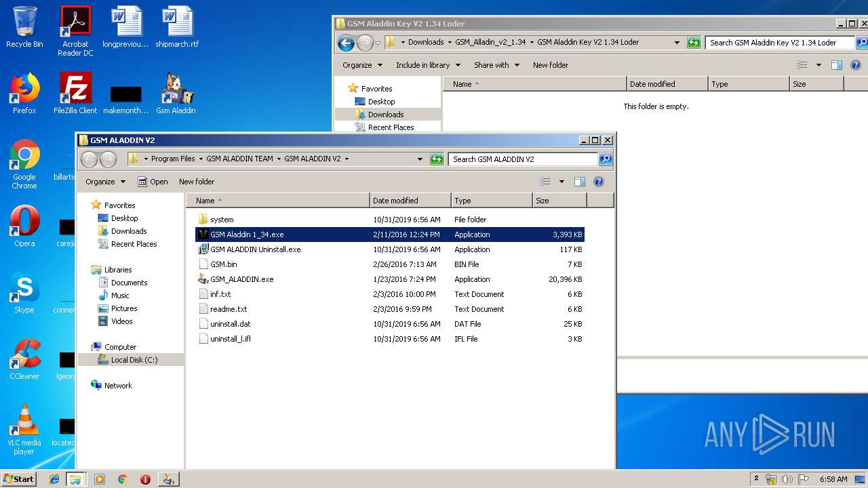
Task: Launch Google Chrome desktop shortcut
Action: click(x=24, y=164)
